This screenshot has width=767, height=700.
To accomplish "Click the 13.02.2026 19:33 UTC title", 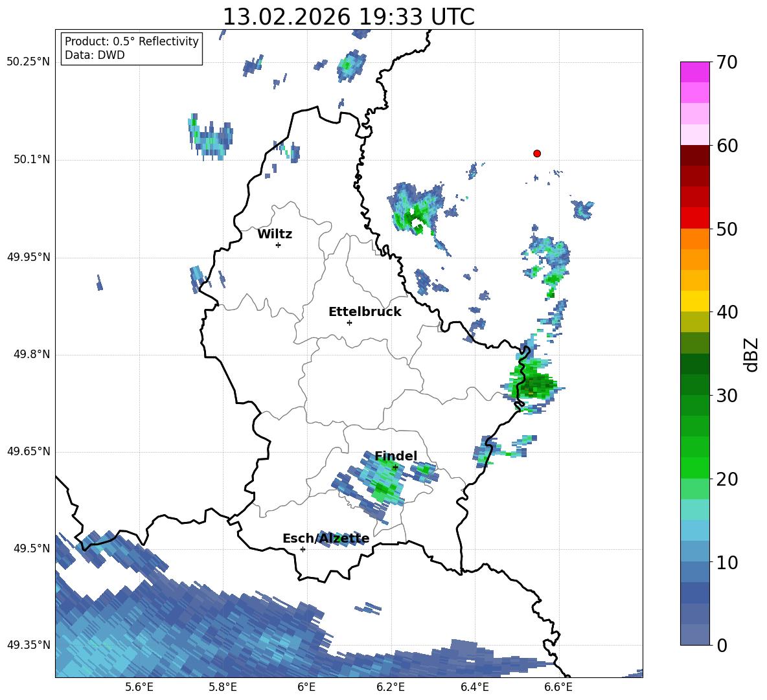I will (349, 17).
